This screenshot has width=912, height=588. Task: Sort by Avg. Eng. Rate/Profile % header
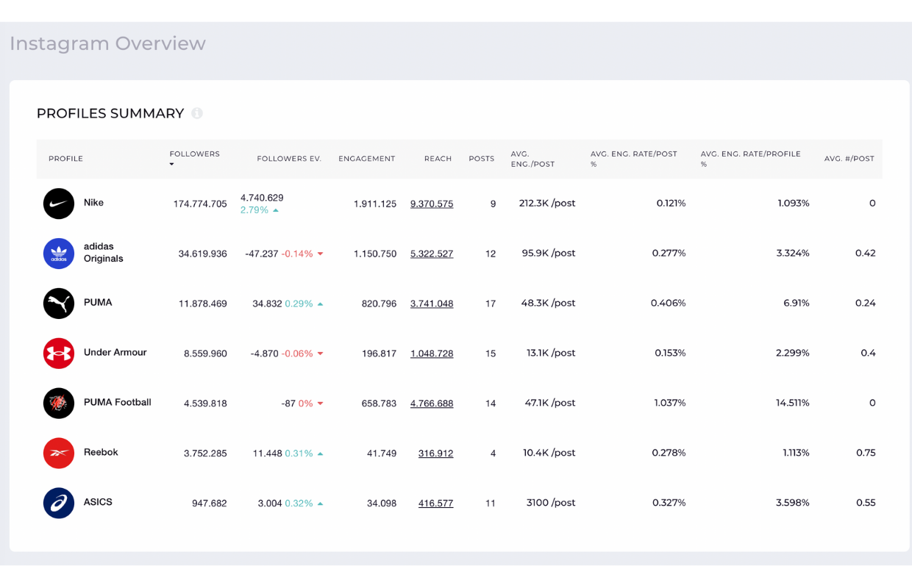[x=751, y=159]
